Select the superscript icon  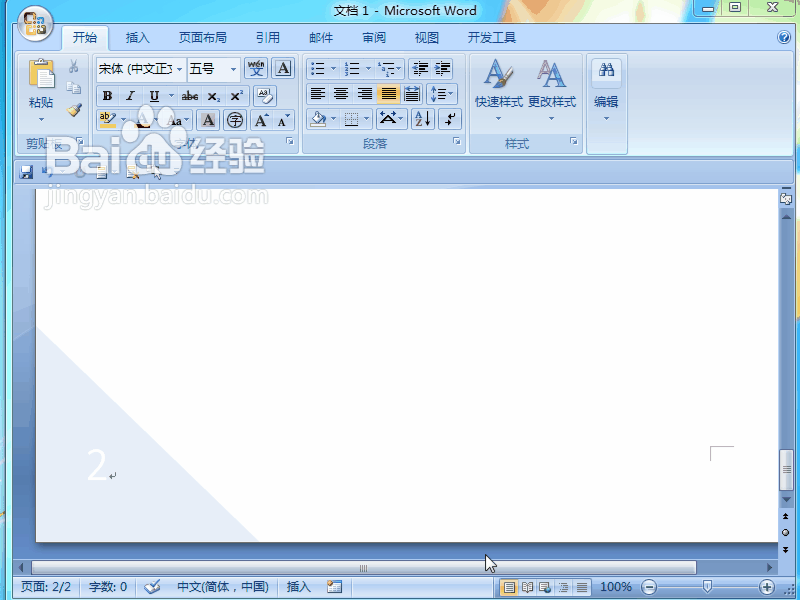[235, 96]
